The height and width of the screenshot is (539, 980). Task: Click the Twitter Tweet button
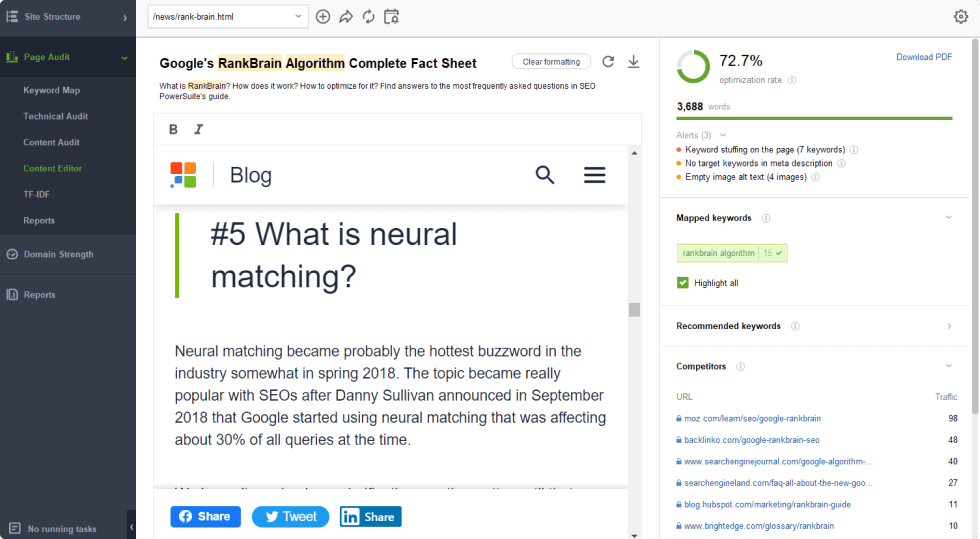[x=291, y=516]
